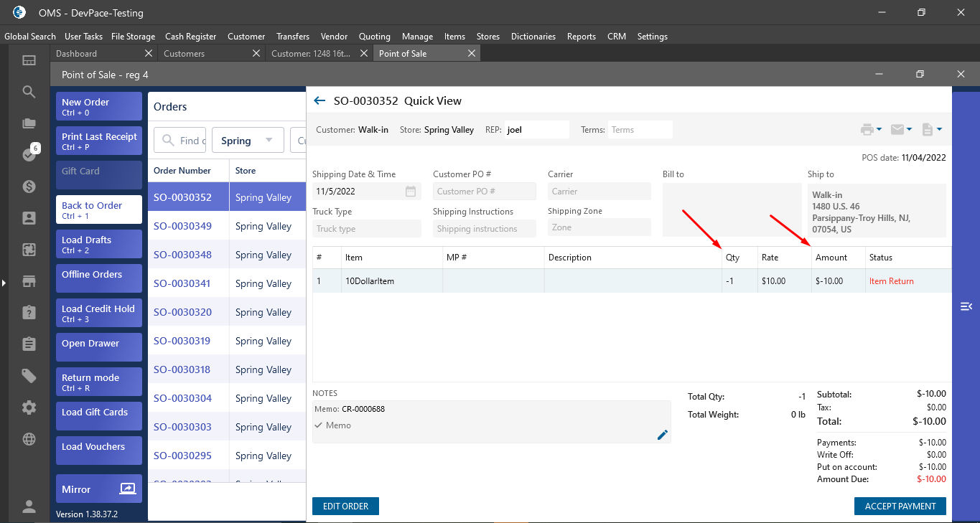Viewport: 980px width, 523px height.
Task: Open the Dictionaries menu
Action: pyautogui.click(x=533, y=37)
